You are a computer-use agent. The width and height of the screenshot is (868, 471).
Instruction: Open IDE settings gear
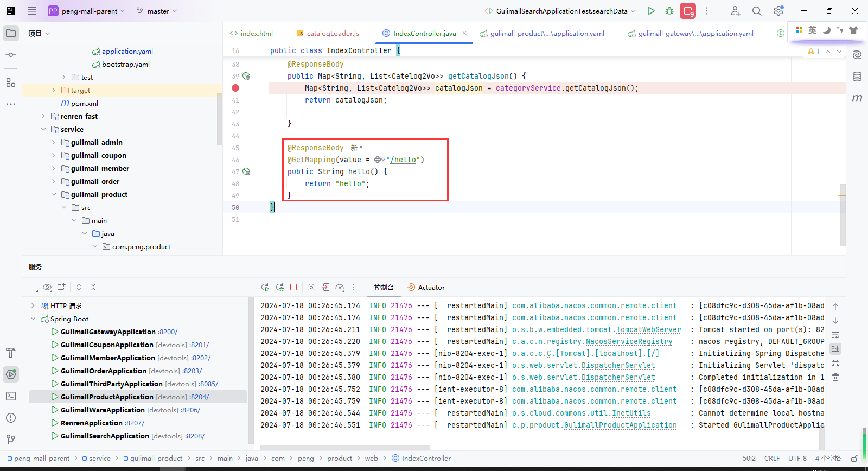click(x=778, y=11)
